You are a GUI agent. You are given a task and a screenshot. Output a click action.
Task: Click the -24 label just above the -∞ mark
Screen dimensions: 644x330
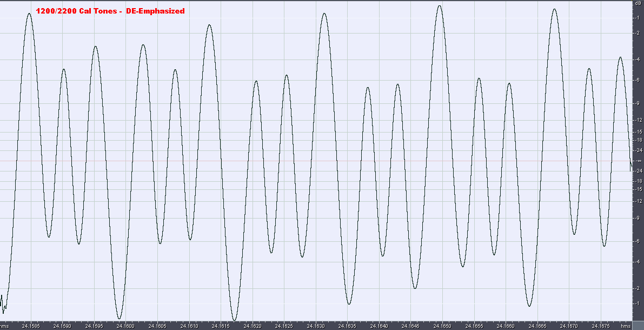point(639,151)
